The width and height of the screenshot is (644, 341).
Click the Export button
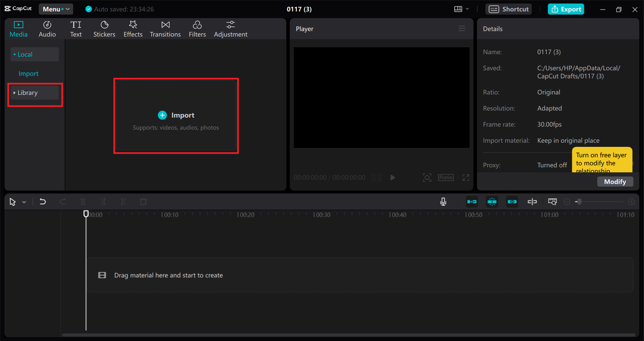(x=566, y=9)
